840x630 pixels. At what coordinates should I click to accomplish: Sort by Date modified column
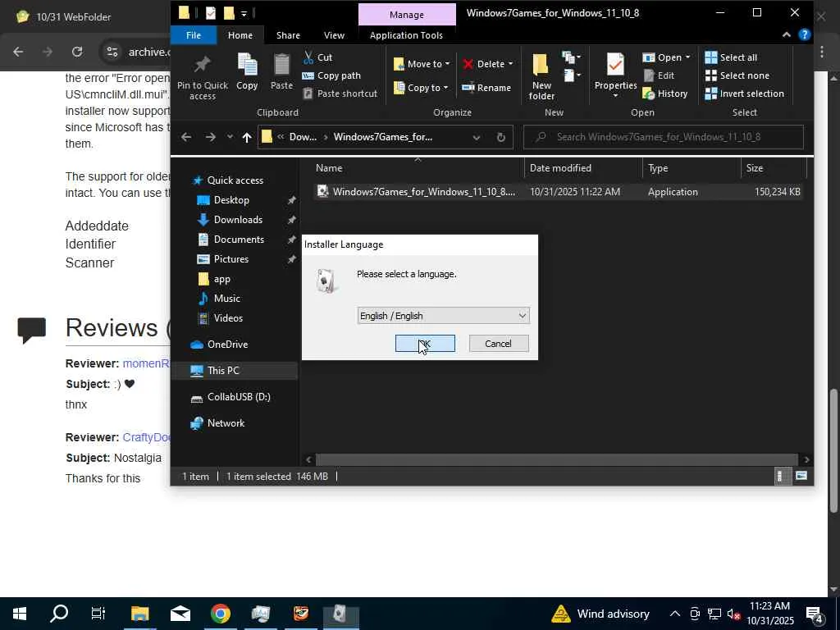coord(583,167)
